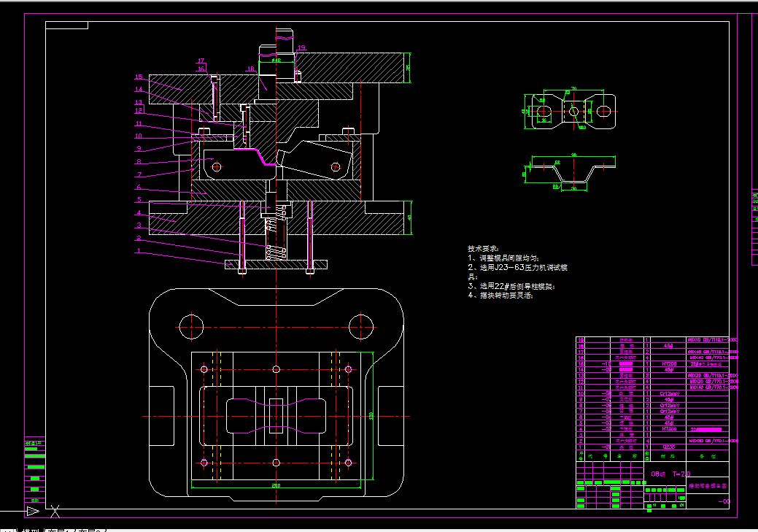Select note line 4、摇块转动要灵活
The width and height of the screenshot is (758, 532).
point(500,296)
